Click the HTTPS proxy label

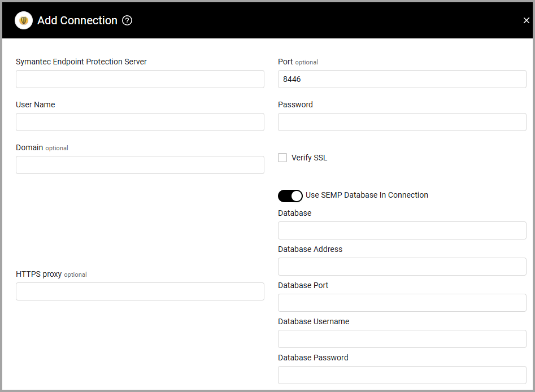coord(38,274)
